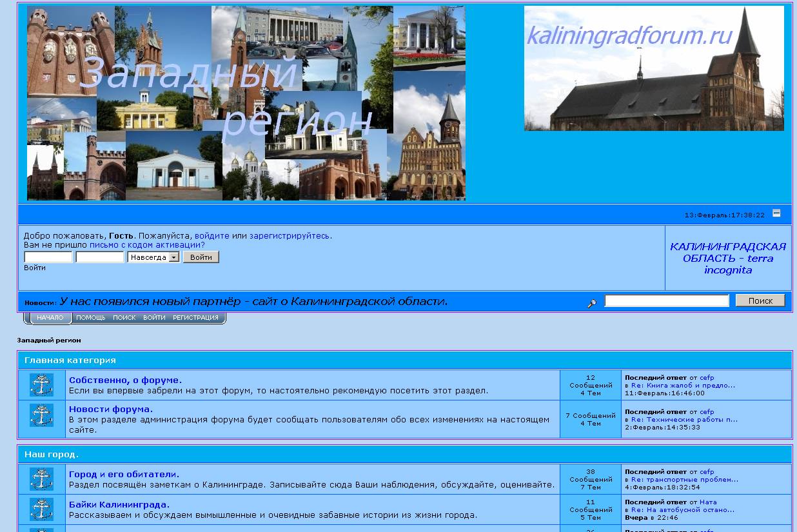Screen dimensions: 797x532
Task: Open cefp profile in 'Книга жалоб' row
Action: (x=707, y=378)
